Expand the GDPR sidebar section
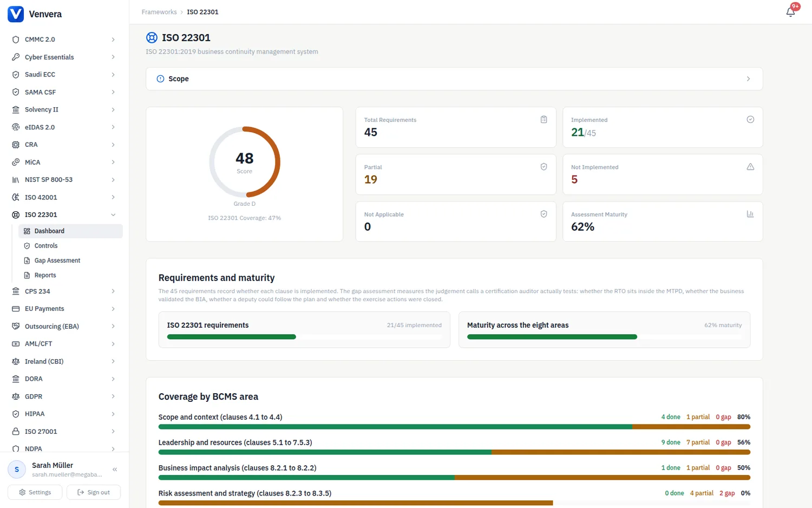The width and height of the screenshot is (812, 508). pos(113,396)
